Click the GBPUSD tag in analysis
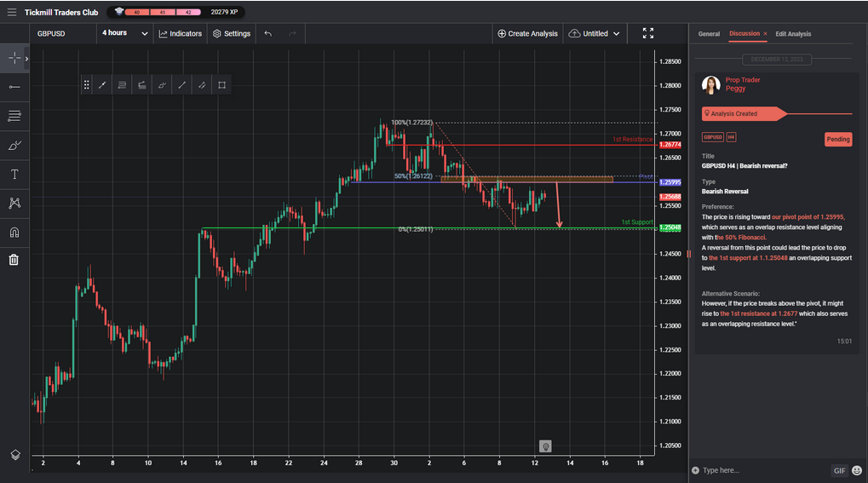The height and width of the screenshot is (483, 868). [x=712, y=137]
